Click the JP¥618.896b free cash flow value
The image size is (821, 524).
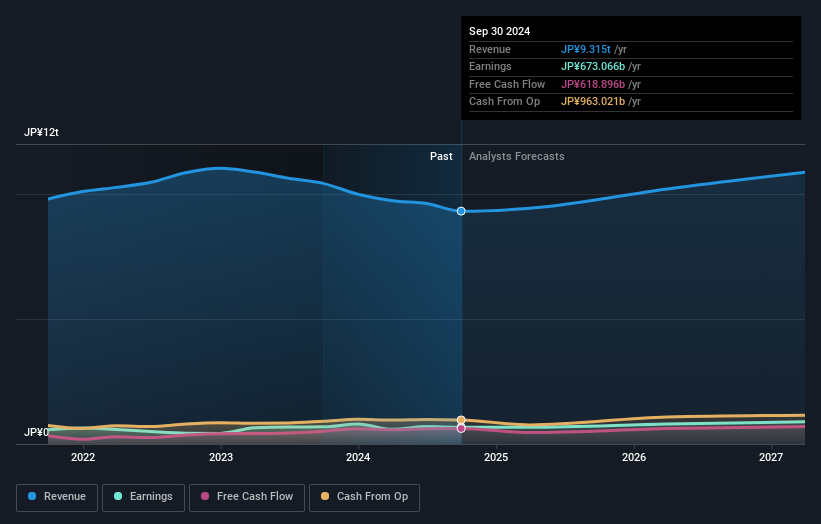(593, 84)
